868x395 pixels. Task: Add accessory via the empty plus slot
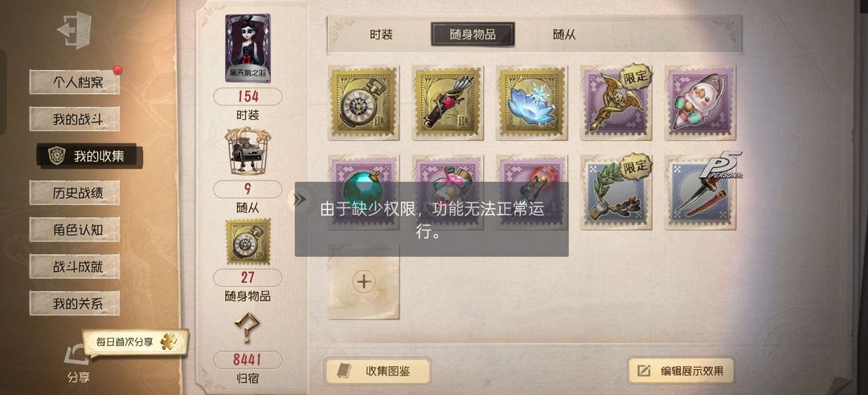point(363,282)
